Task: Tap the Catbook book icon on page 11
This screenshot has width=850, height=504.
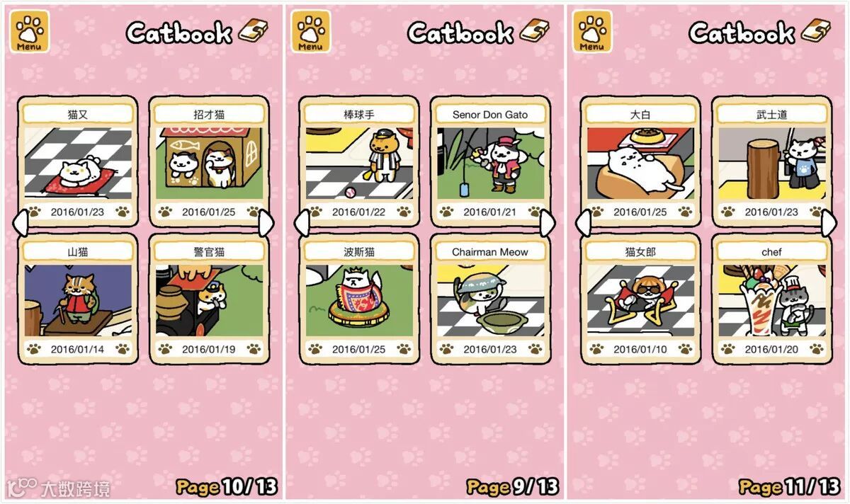Action: 816,30
